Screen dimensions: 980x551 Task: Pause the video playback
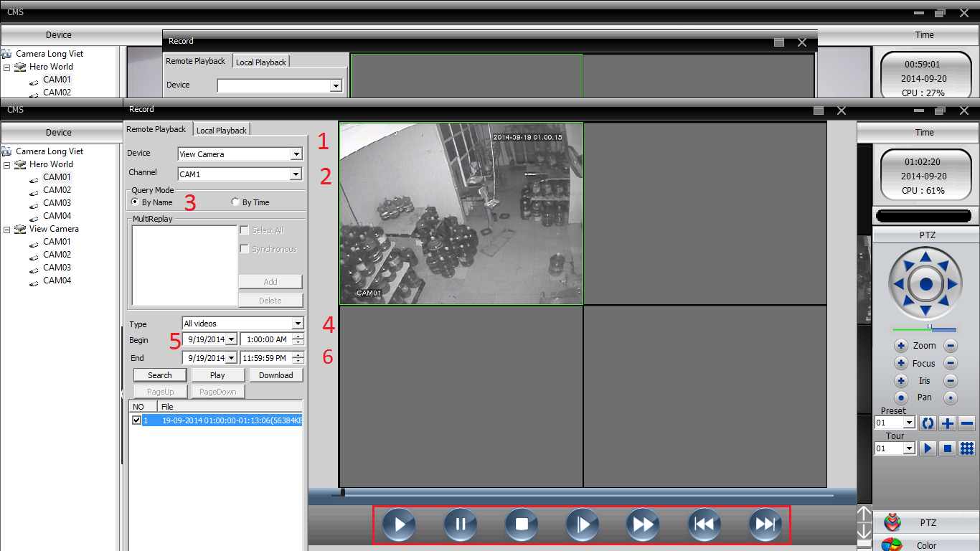(x=461, y=524)
